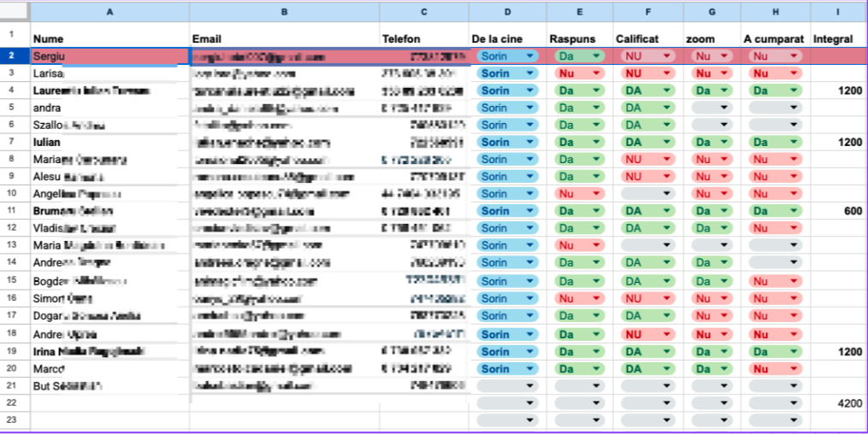Screen dimensions: 868x434
Task: Open Raspuns dropdown for Larisa
Action: point(596,73)
